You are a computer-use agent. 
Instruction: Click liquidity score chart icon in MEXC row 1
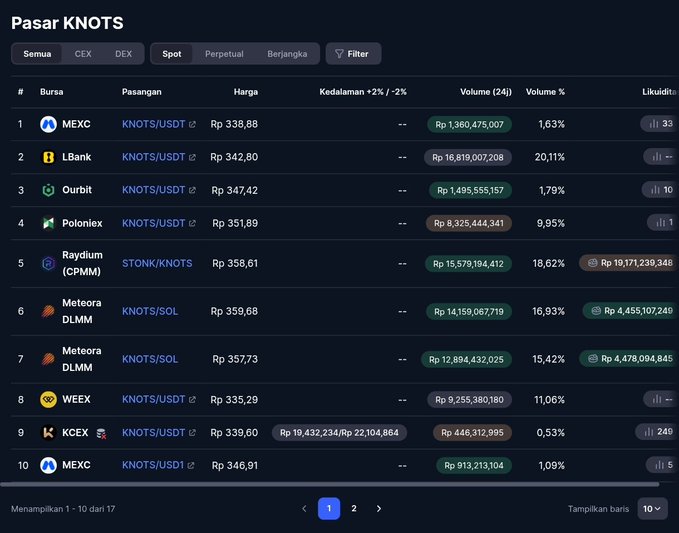(654, 124)
